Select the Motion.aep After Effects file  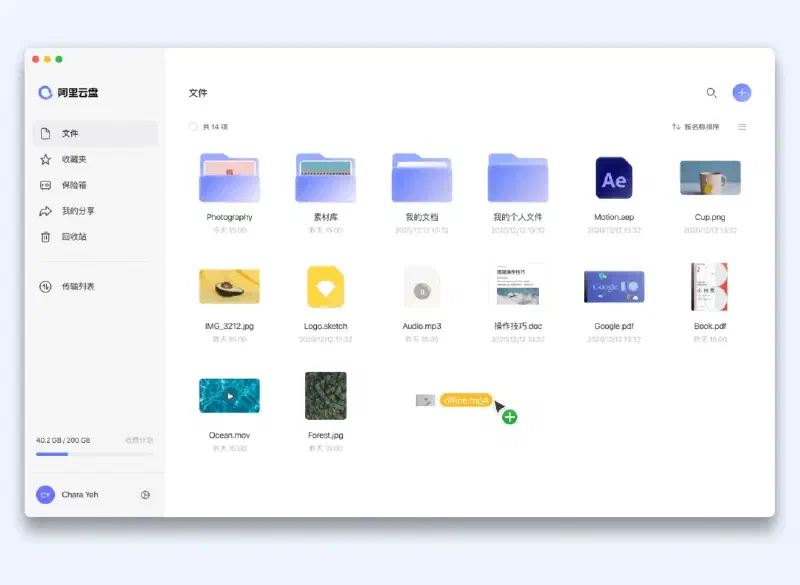coord(614,177)
